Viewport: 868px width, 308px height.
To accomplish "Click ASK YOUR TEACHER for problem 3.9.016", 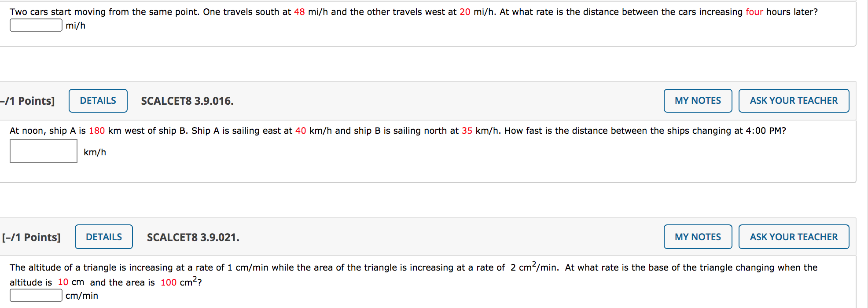I will tap(794, 100).
